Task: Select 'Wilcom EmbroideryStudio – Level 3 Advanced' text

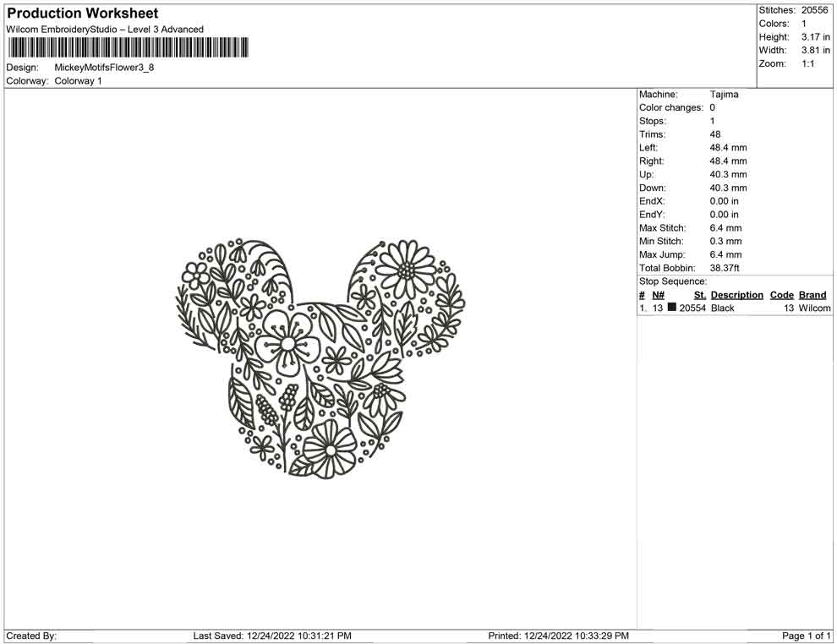Action: point(105,30)
